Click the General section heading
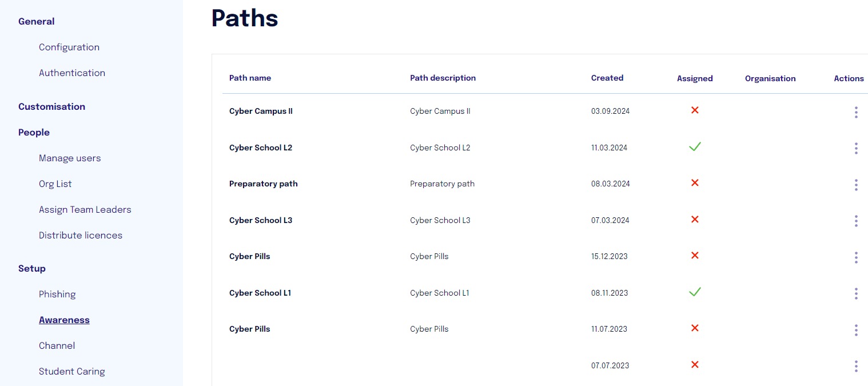 pos(37,22)
